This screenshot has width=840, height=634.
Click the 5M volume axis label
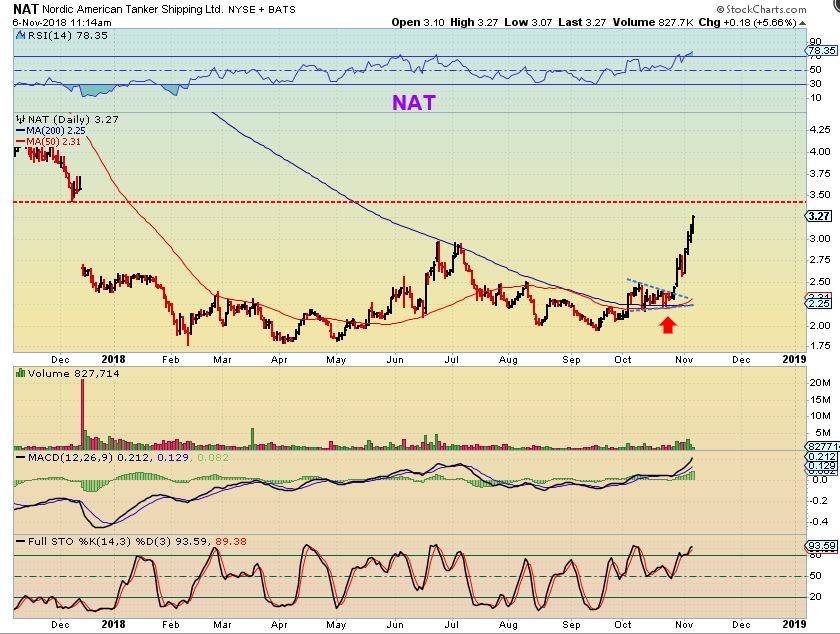coord(822,432)
